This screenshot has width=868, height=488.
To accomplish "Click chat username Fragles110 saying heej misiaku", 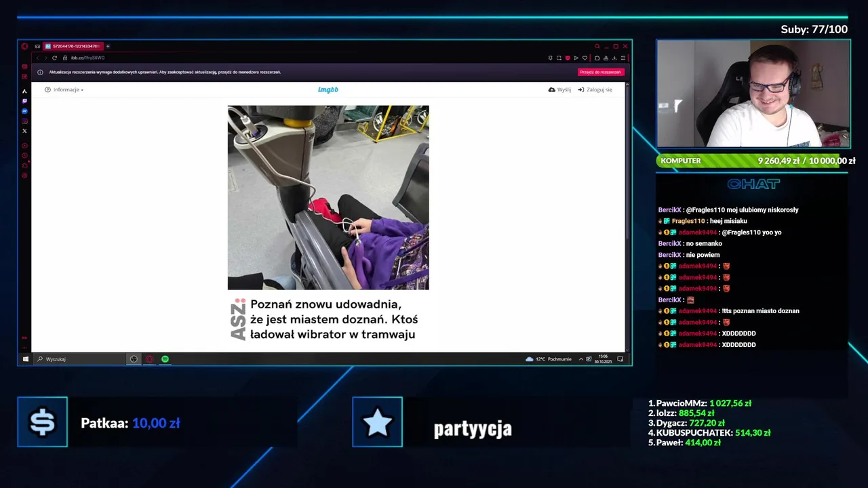I will tap(688, 221).
